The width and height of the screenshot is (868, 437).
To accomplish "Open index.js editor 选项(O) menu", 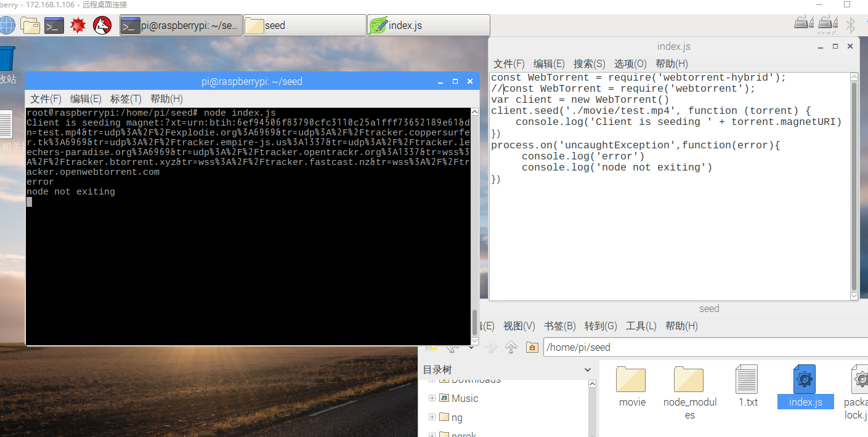I will 630,64.
